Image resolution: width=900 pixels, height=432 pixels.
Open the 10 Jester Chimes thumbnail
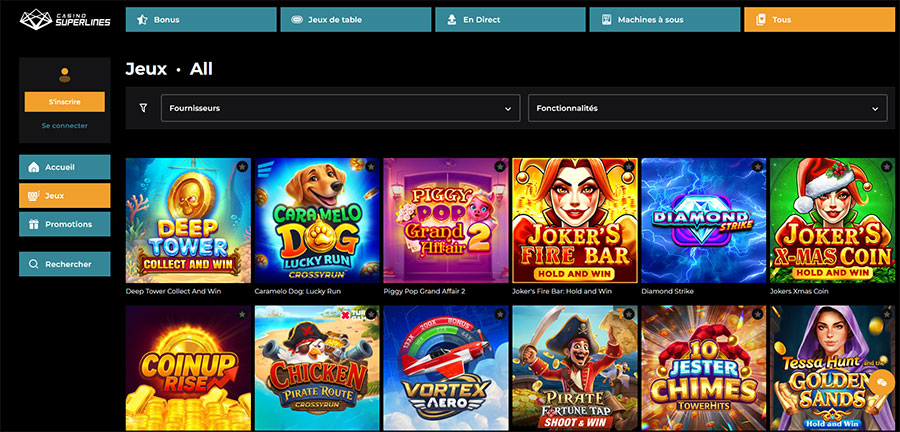704,368
